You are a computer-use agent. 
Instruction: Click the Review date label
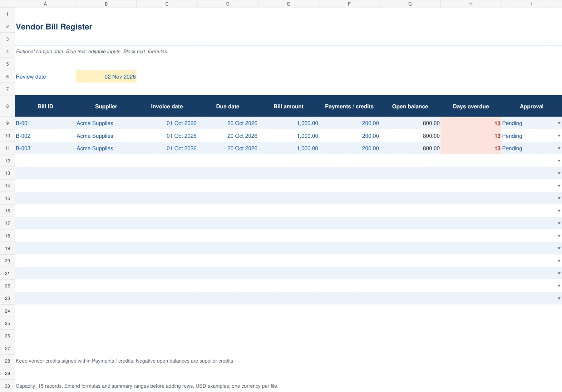pyautogui.click(x=31, y=77)
